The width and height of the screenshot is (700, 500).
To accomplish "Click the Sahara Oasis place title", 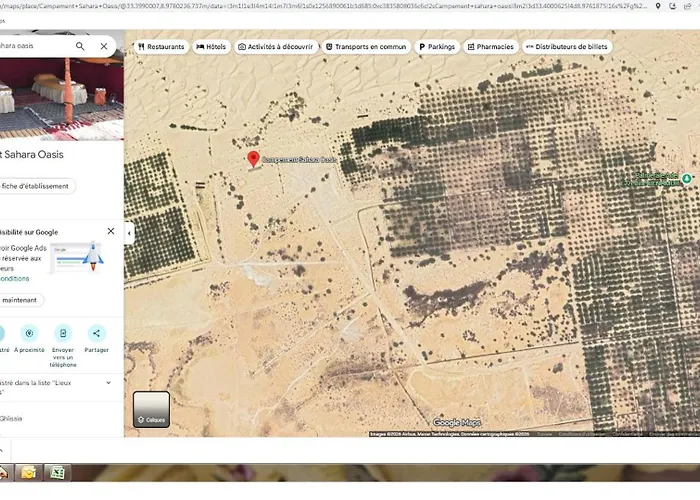I will [32, 154].
